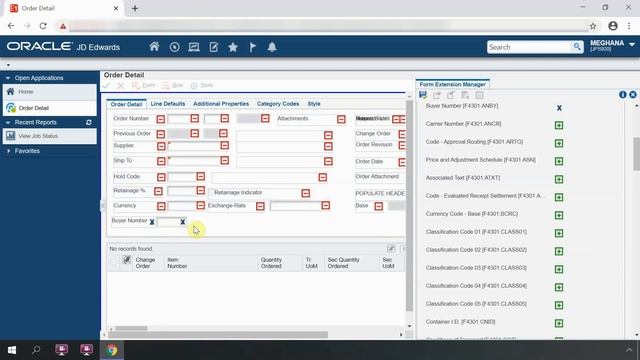640x360 pixels.
Task: Expand the Favorites section
Action: (x=8, y=151)
